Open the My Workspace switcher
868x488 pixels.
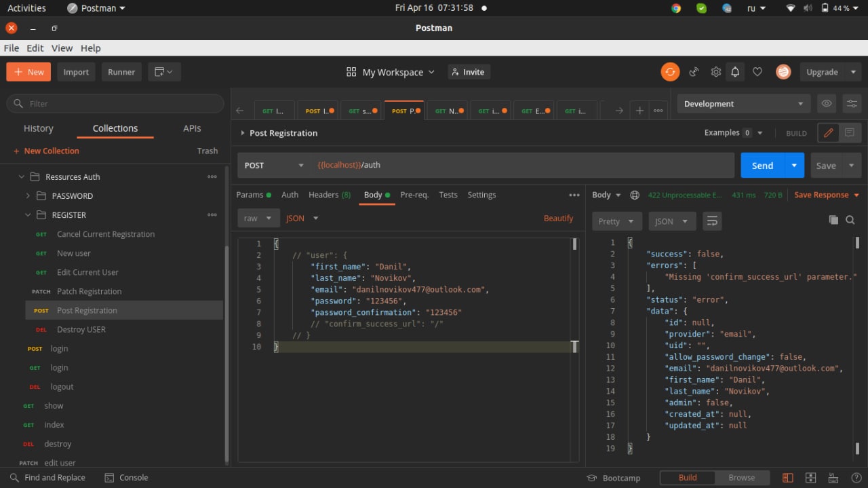pyautogui.click(x=391, y=72)
